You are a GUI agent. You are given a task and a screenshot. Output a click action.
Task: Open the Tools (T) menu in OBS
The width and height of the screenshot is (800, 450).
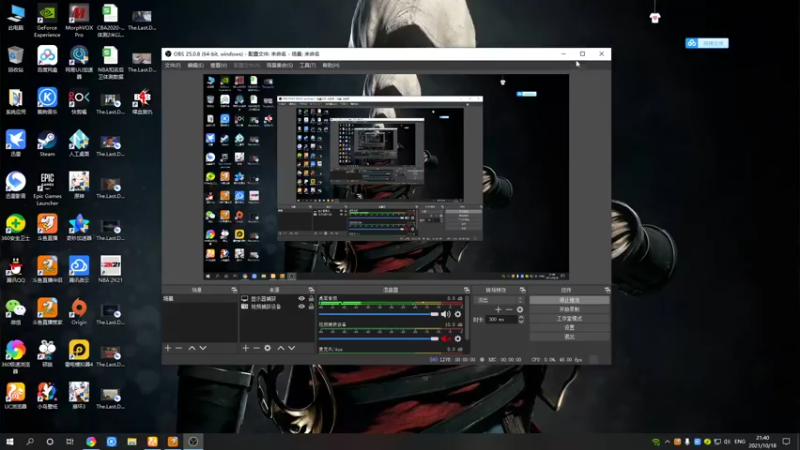click(x=308, y=65)
